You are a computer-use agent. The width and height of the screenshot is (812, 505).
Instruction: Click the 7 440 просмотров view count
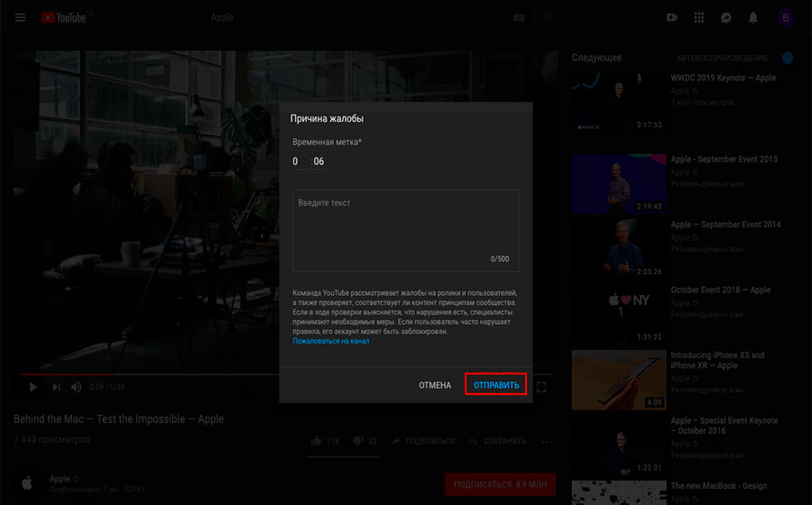(51, 440)
